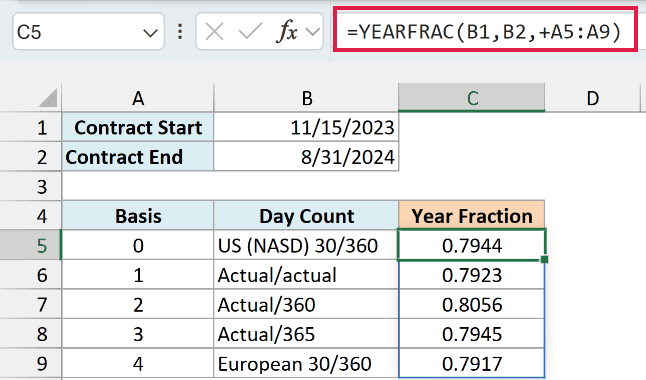Select the cell showing 0.7917
Image resolution: width=646 pixels, height=380 pixels.
[x=472, y=364]
